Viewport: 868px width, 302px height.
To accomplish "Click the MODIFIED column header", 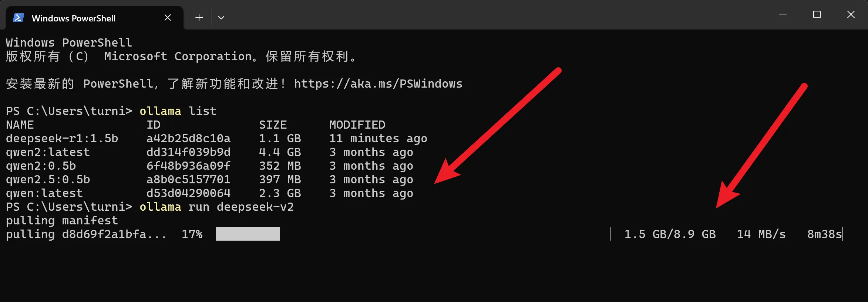I will [357, 125].
